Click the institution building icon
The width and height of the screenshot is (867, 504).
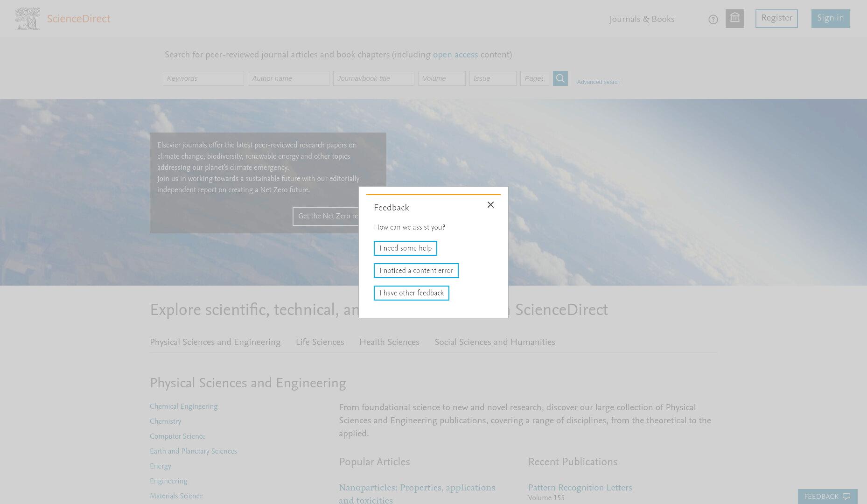(735, 19)
